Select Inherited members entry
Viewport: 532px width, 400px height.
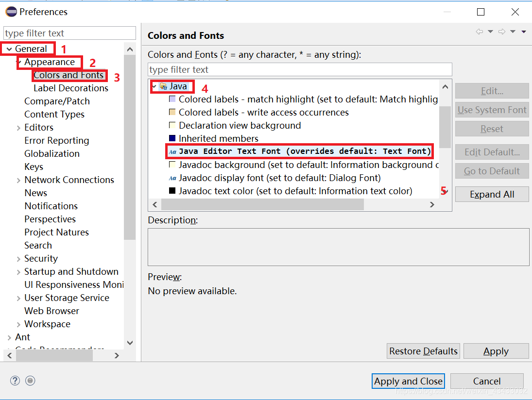click(219, 138)
